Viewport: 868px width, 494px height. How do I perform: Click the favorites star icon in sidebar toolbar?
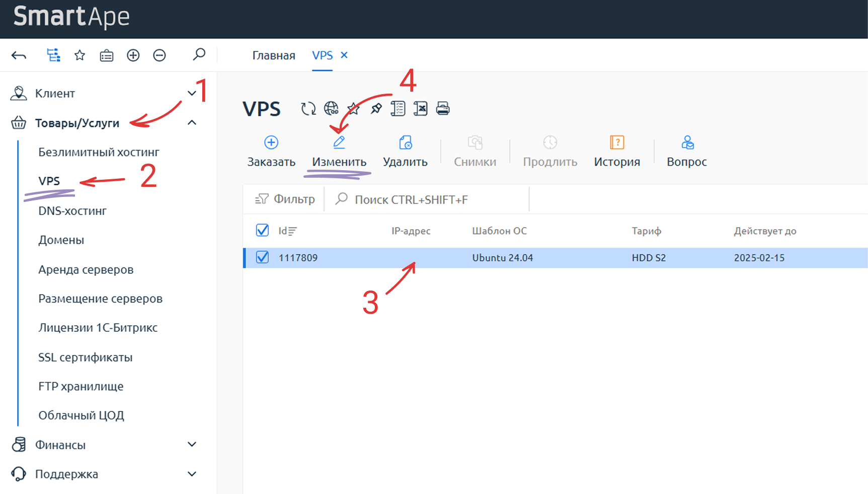(x=80, y=55)
